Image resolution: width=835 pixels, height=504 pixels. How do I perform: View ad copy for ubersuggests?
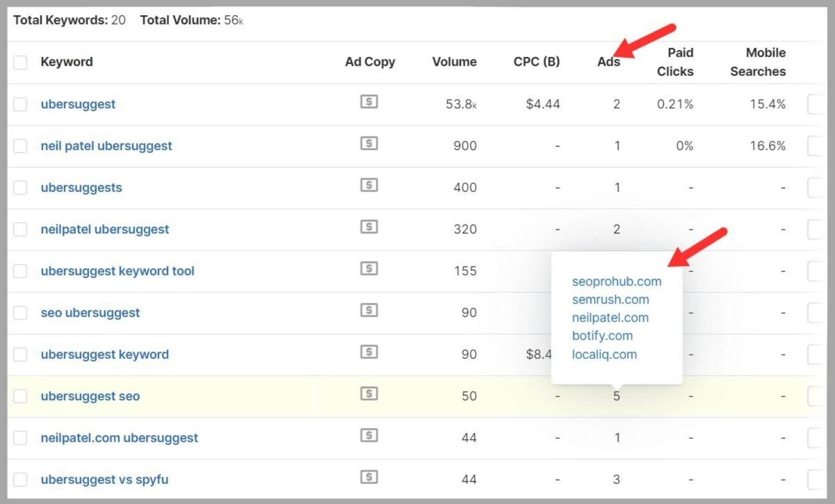[369, 185]
